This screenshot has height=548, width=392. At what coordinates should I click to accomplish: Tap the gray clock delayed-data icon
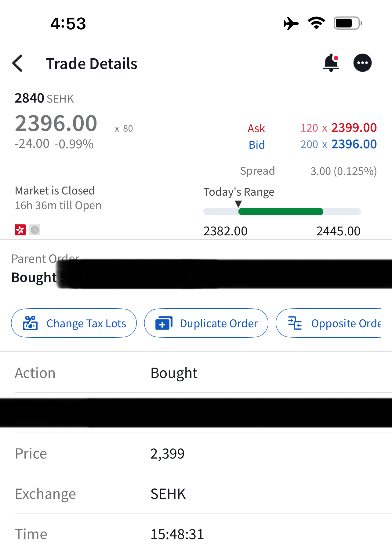click(35, 230)
